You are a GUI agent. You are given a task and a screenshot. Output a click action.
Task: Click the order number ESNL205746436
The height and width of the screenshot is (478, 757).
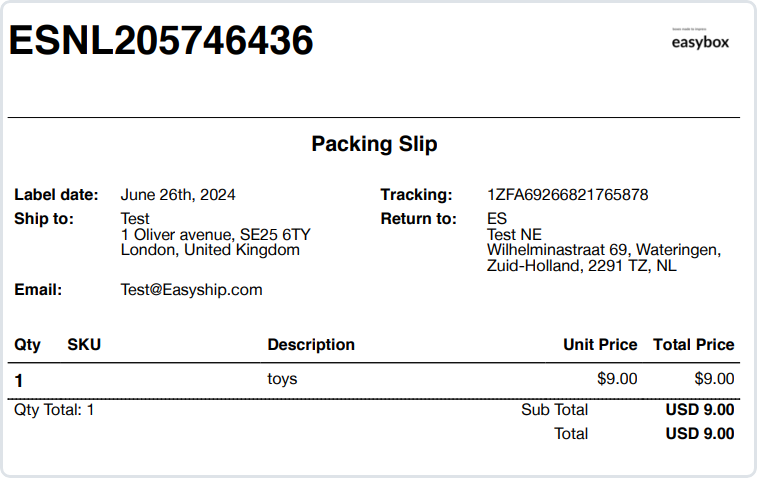click(x=161, y=41)
